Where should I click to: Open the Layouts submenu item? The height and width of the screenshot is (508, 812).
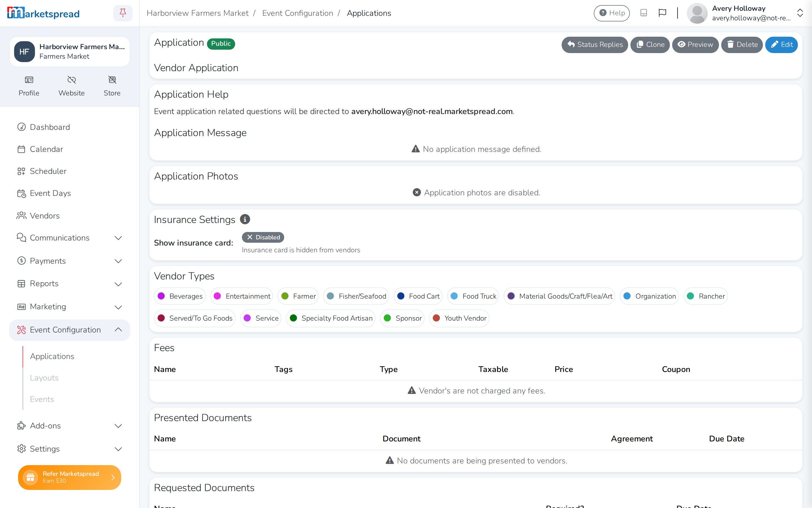pos(44,378)
